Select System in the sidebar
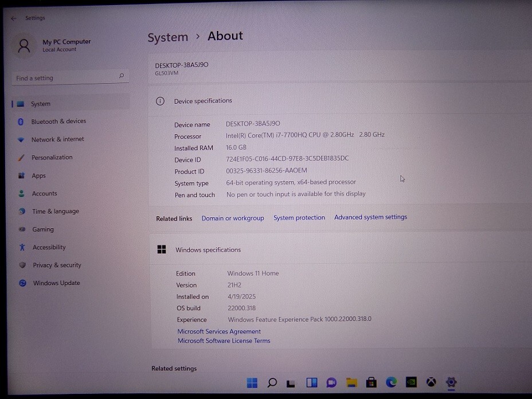Screen dimensions: 532x399 71,104
